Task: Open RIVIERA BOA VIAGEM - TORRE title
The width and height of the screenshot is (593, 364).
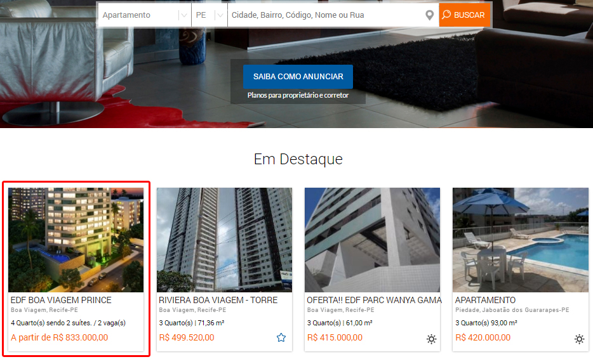Action: coord(218,300)
